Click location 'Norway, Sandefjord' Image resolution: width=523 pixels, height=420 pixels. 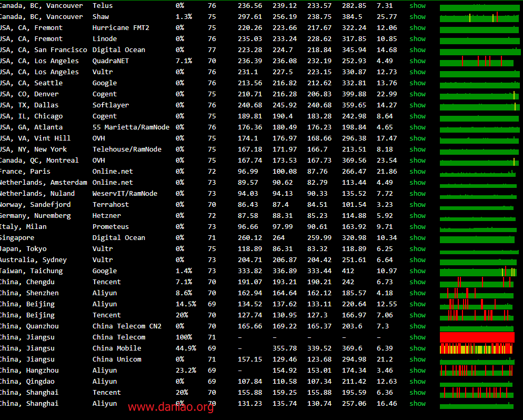(x=35, y=205)
